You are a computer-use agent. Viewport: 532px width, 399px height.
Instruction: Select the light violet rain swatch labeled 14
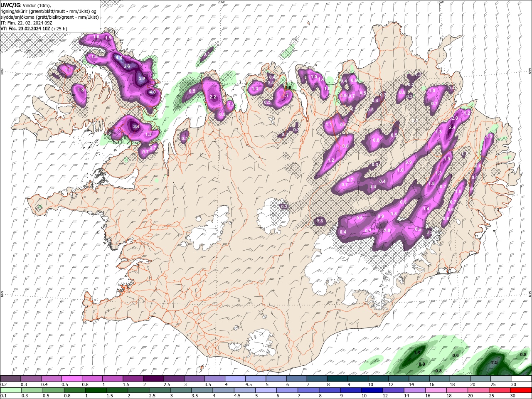[x=414, y=390]
